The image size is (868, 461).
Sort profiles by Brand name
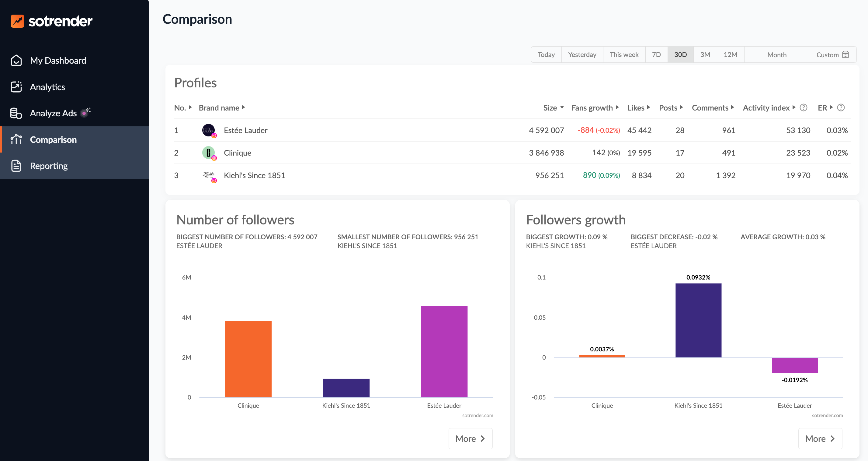click(221, 107)
